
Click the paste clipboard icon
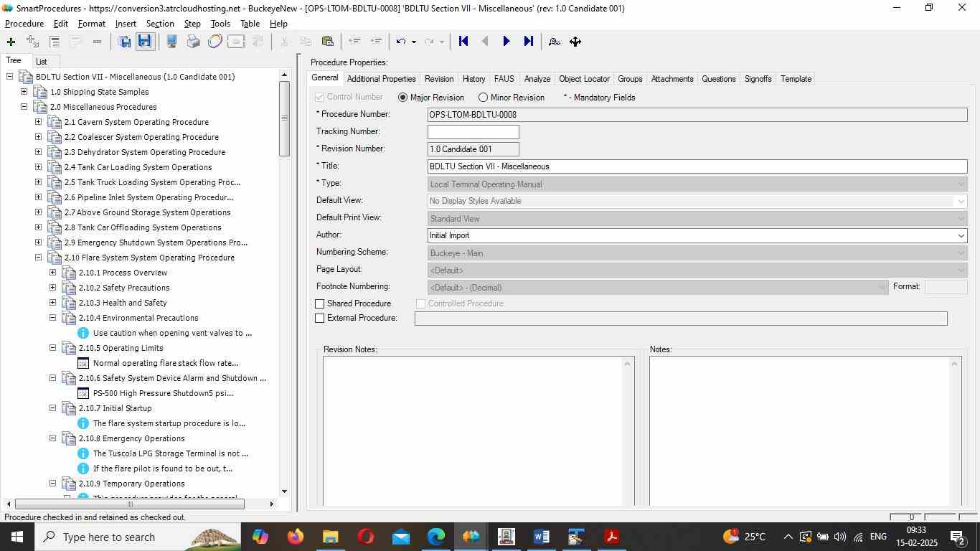[328, 42]
